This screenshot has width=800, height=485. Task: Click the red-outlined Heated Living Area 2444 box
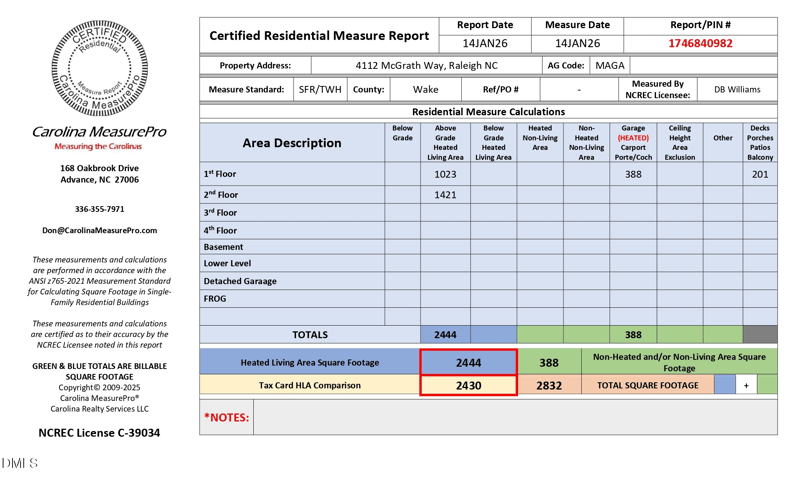pos(468,363)
